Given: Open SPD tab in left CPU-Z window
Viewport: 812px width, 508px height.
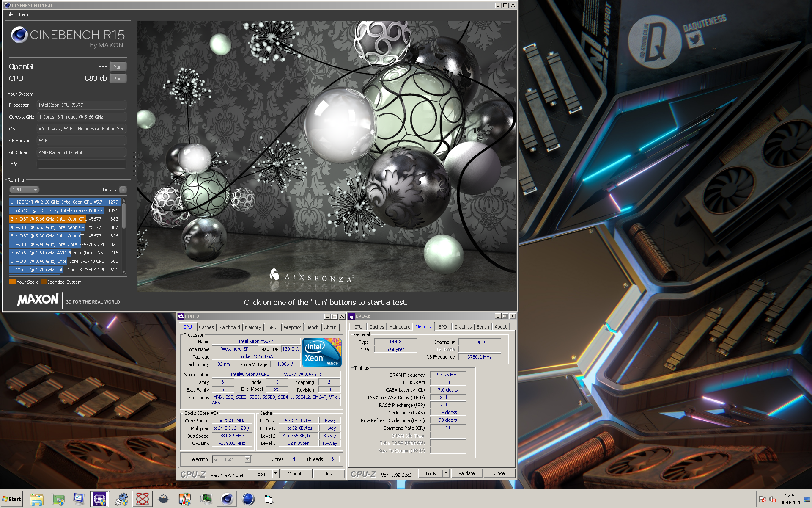Looking at the screenshot, I should [x=272, y=327].
